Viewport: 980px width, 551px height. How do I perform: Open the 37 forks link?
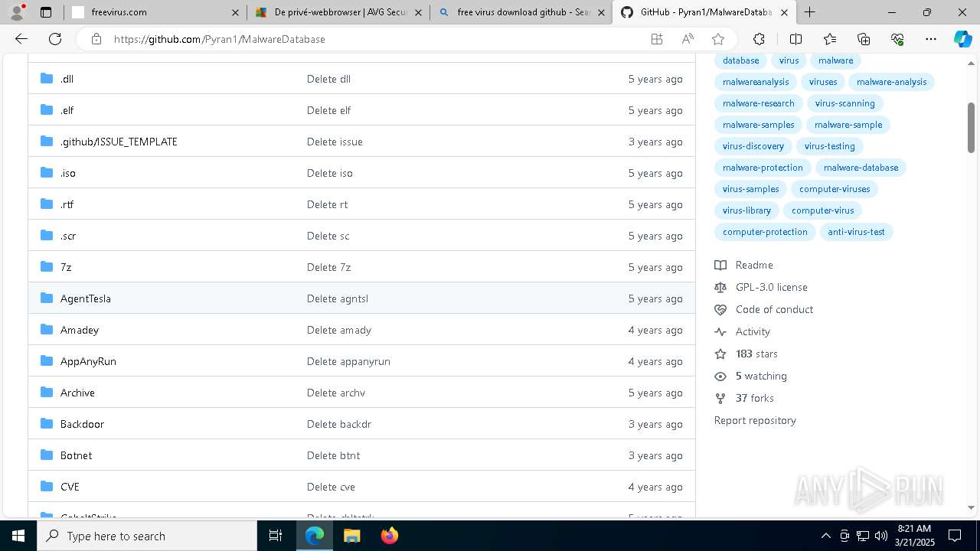754,398
